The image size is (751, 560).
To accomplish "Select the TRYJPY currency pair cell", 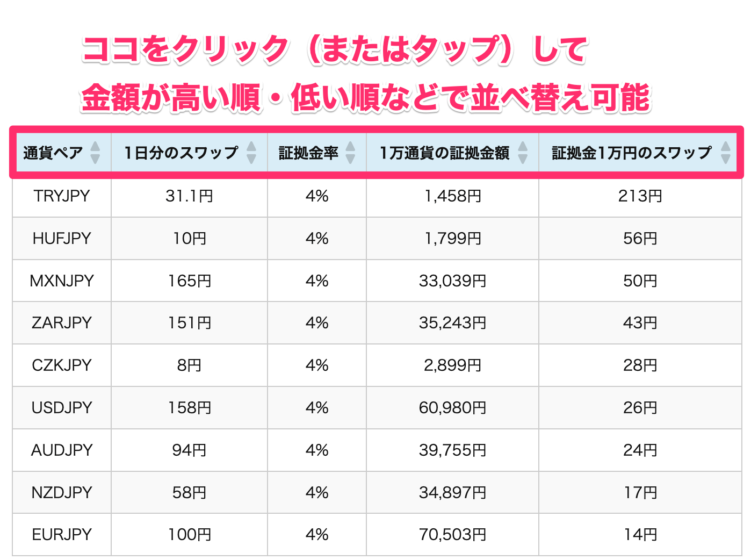I will [x=62, y=196].
